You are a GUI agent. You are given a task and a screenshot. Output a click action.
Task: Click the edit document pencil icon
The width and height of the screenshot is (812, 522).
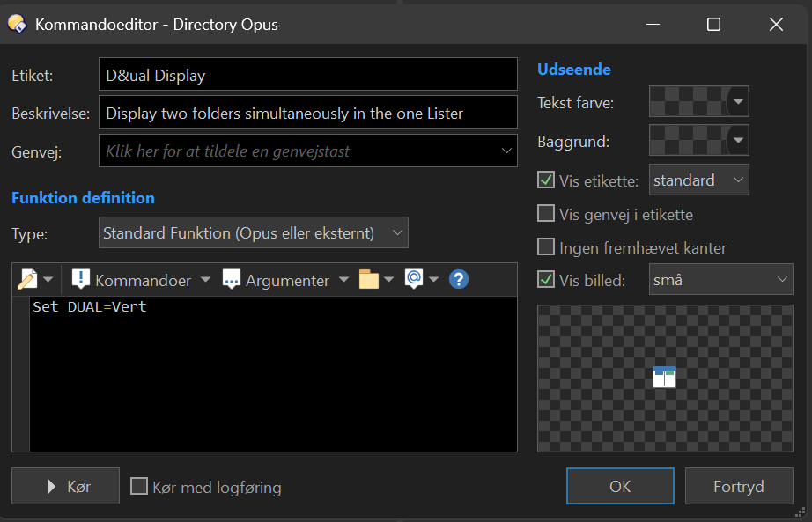[26, 280]
